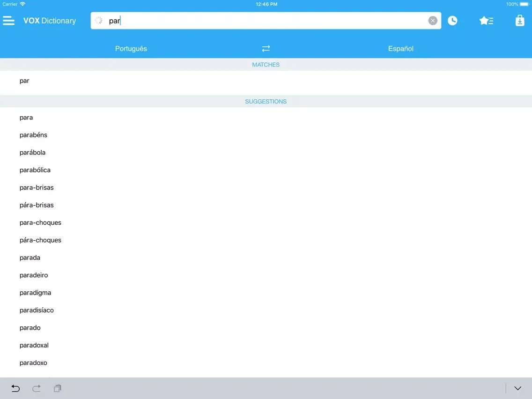Select Español target language
The image size is (532, 399).
click(401, 49)
